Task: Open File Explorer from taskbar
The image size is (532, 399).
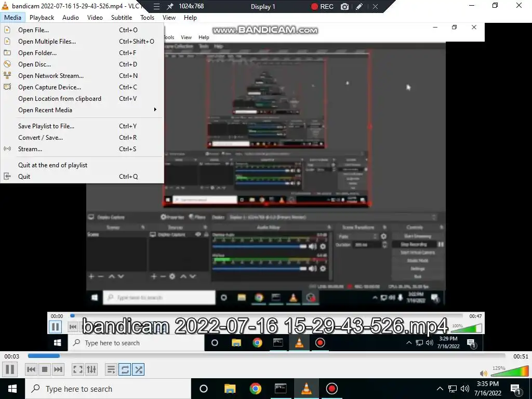Action: coord(230,389)
